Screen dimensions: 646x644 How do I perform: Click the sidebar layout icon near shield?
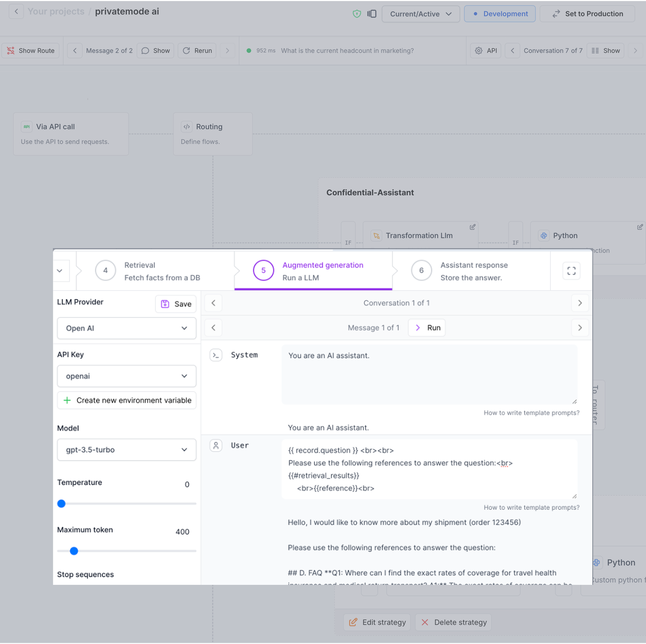[371, 14]
